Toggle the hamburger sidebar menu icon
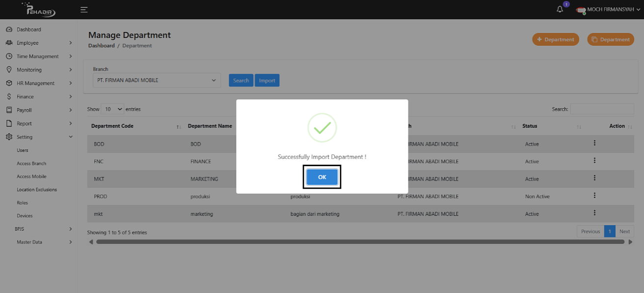Viewport: 644px width, 293px height. tap(84, 9)
